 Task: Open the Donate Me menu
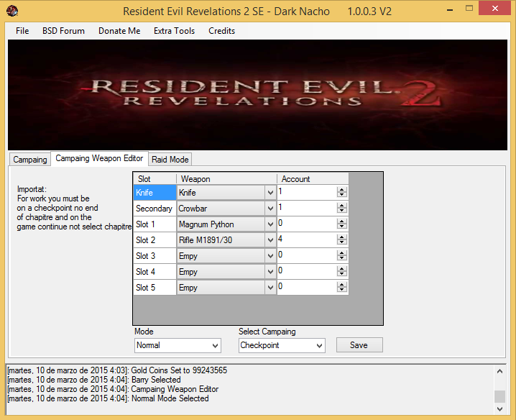pyautogui.click(x=119, y=31)
